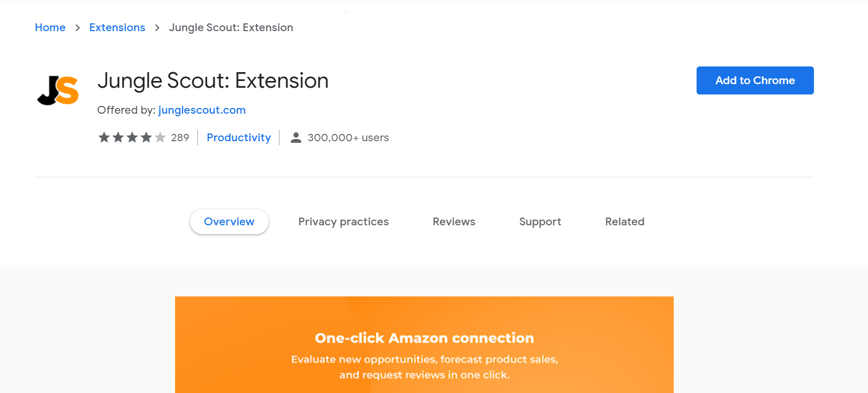Viewport: 868px width, 393px height.
Task: Click the users count person icon
Action: point(296,137)
